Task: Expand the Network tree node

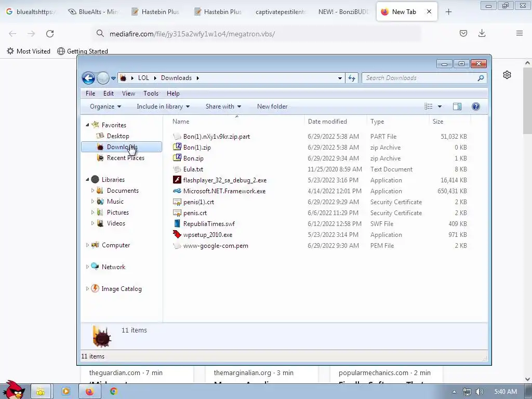Action: pos(87,267)
